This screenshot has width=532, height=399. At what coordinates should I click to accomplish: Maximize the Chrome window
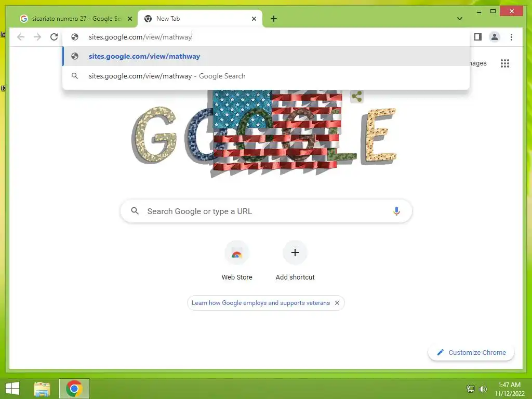click(493, 11)
